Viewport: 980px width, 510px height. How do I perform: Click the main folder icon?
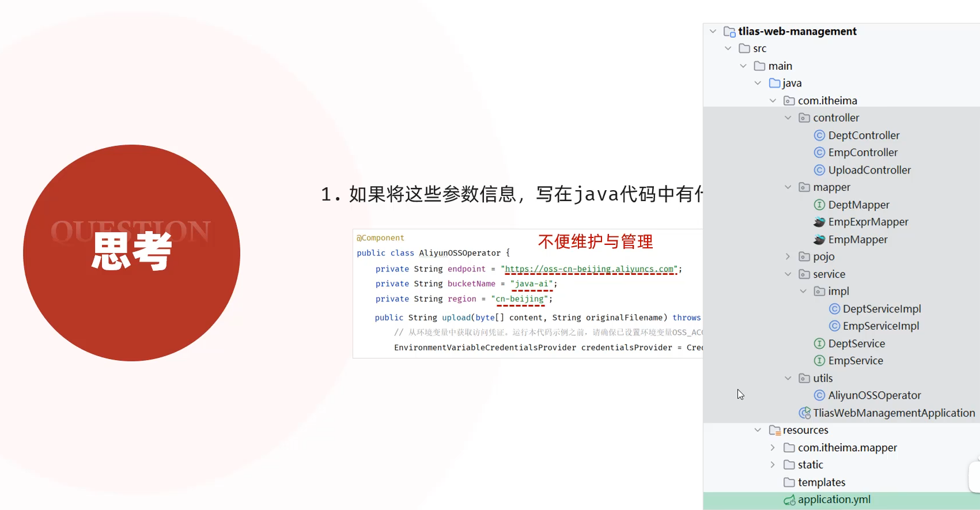pos(759,66)
